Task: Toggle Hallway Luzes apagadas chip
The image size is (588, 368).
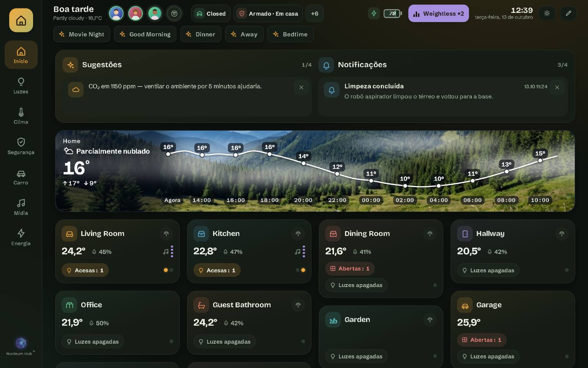Action: tap(488, 270)
